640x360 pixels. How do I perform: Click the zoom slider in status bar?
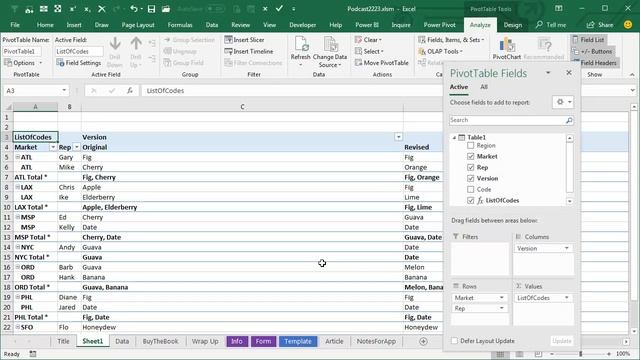click(580, 354)
